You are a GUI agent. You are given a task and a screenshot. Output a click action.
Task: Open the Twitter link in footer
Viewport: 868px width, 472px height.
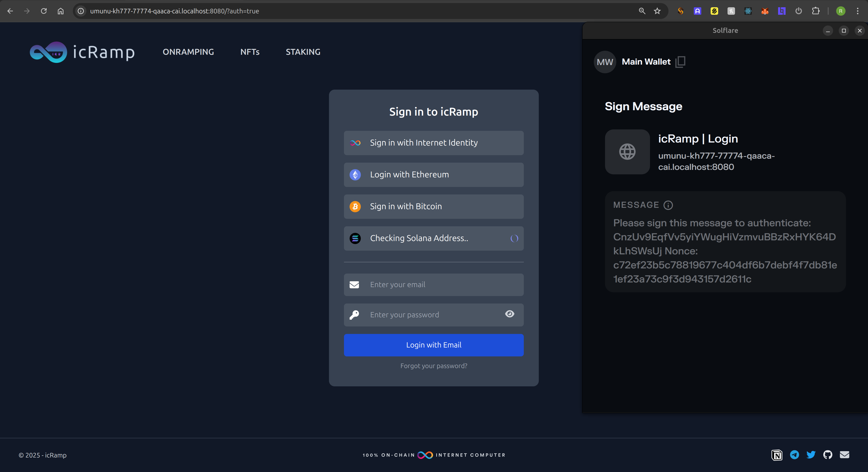pos(811,455)
